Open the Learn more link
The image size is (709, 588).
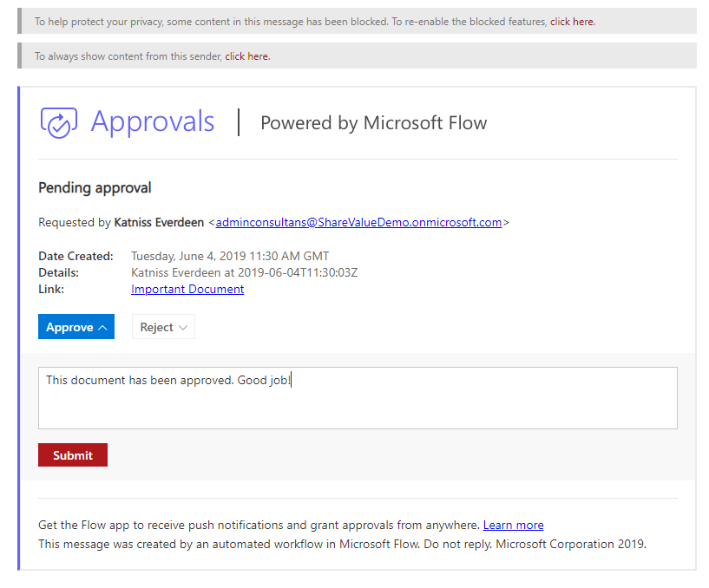click(x=513, y=525)
